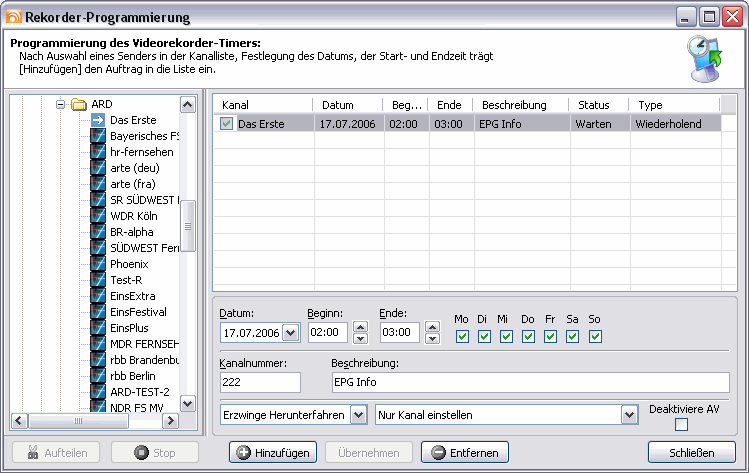Expand the Nur Kanal einstellen dropdown
Screen dimensions: 749x473
pos(629,415)
